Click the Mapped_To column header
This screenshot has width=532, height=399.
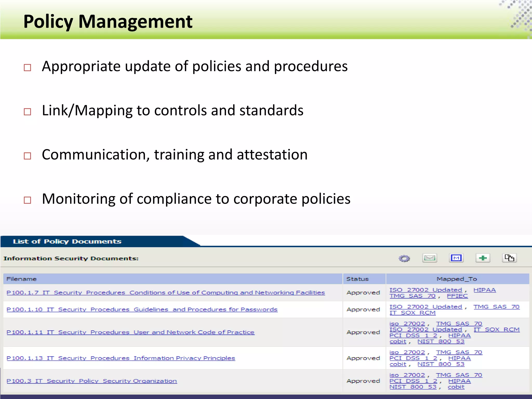(x=457, y=279)
